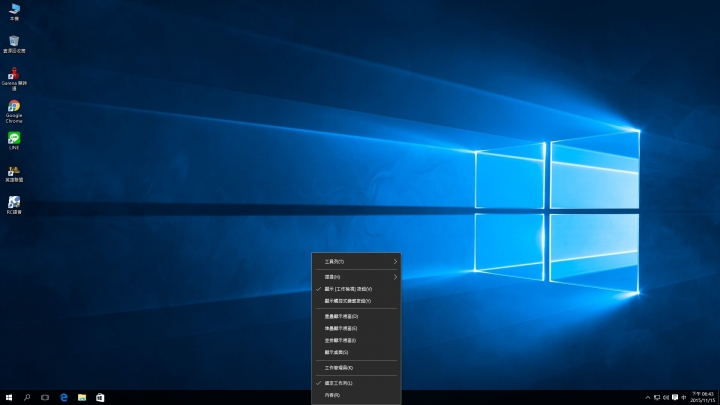The height and width of the screenshot is (405, 720).
Task: Click the volume speaker tray icon
Action: click(666, 398)
